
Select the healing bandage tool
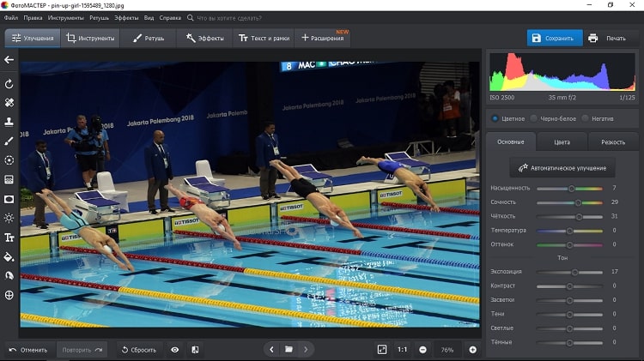click(9, 103)
